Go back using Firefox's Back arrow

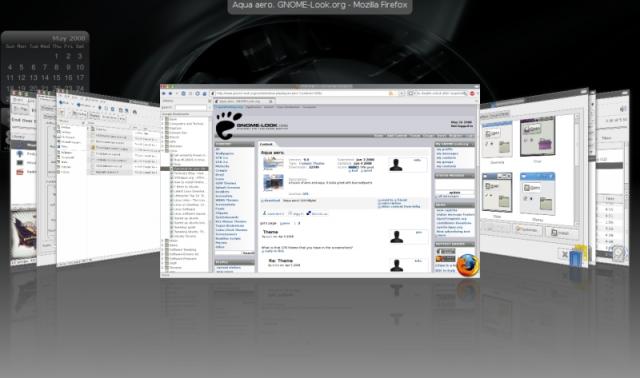(164, 93)
